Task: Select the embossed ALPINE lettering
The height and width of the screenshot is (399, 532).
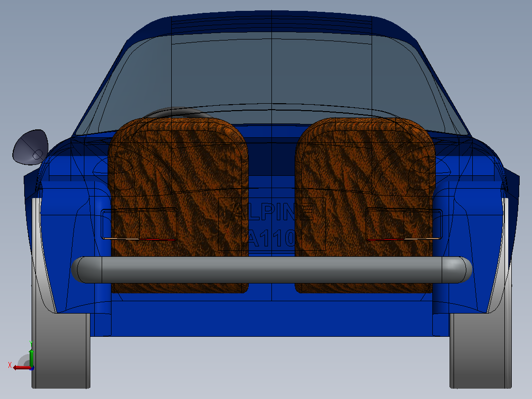Action: tap(273, 212)
